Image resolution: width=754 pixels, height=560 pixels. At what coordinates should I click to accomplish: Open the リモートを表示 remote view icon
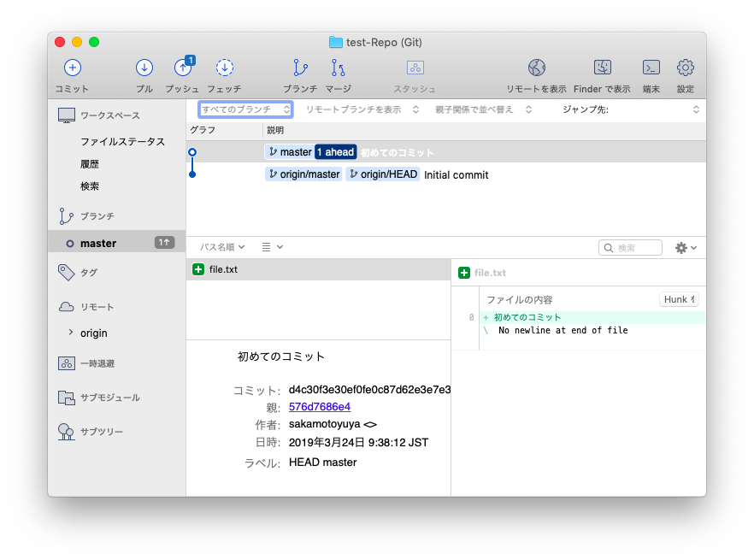coord(537,68)
